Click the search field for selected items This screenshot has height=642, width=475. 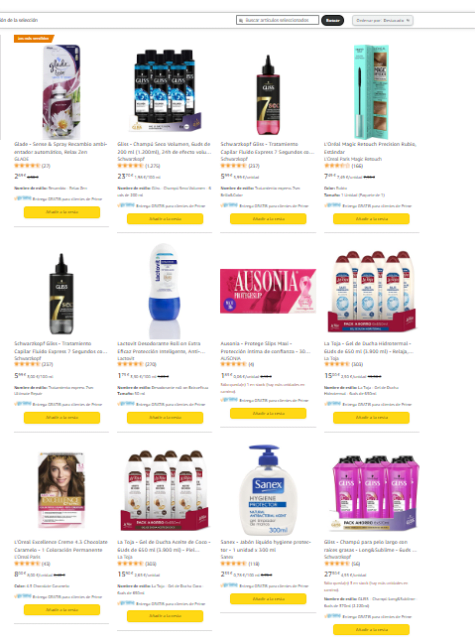coord(277,20)
